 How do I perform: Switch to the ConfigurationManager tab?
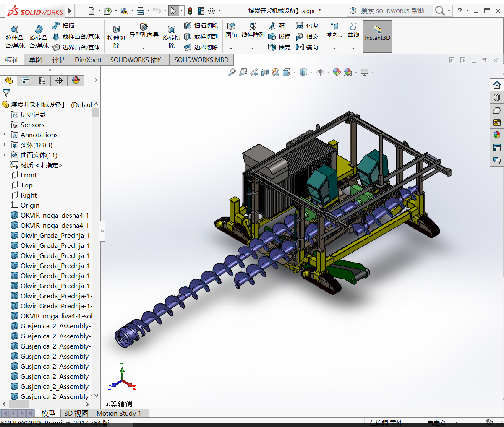(42, 80)
